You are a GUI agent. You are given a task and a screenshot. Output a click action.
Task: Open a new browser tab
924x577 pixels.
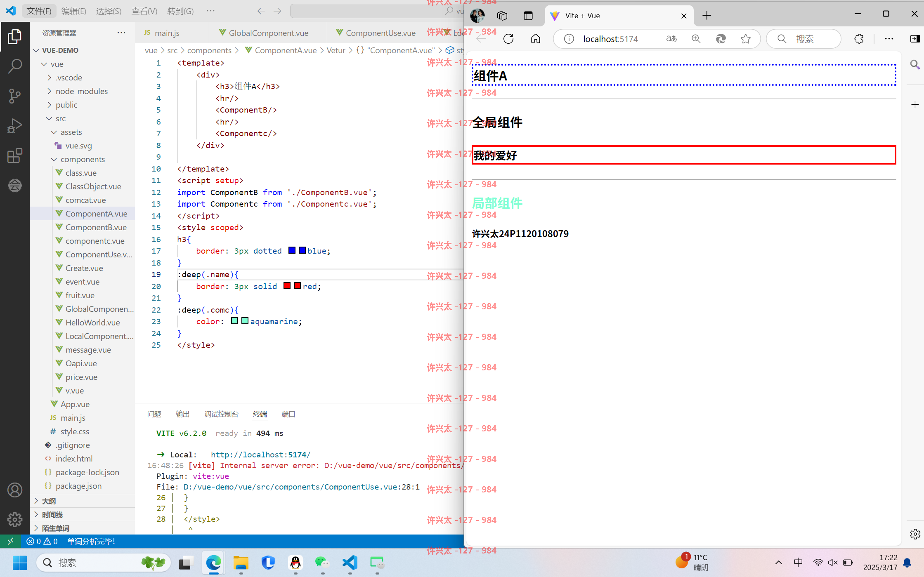707,16
